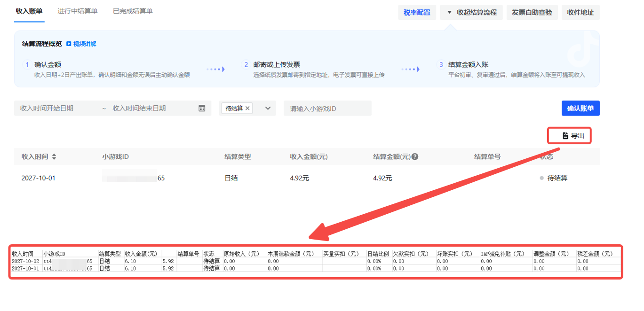Click the help question mark next to 结算金额(元)
The image size is (644, 311).
click(x=415, y=157)
